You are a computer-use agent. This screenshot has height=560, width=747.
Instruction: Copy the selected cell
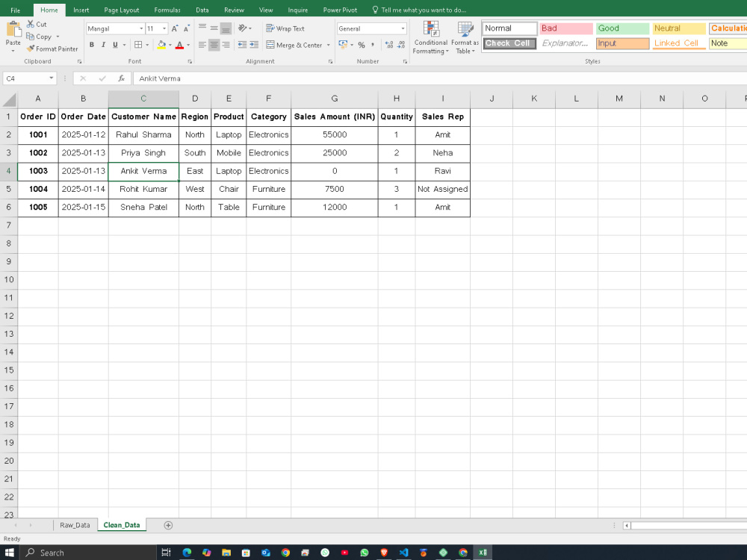click(39, 36)
